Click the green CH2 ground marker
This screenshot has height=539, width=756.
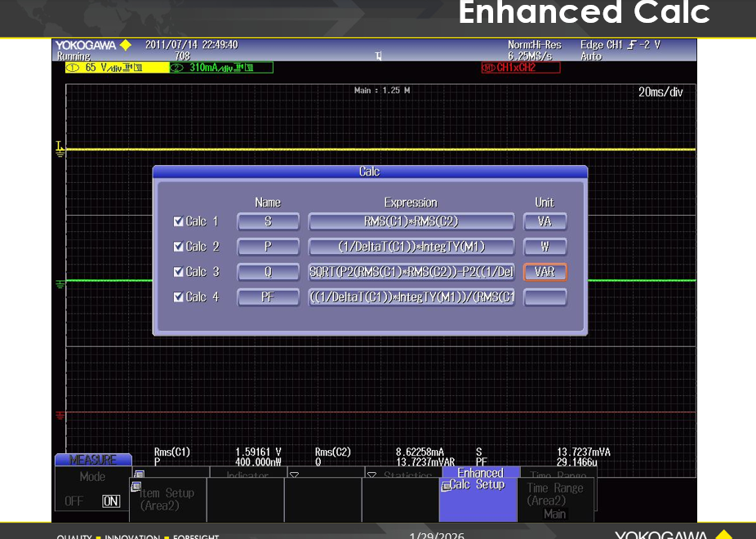(60, 284)
